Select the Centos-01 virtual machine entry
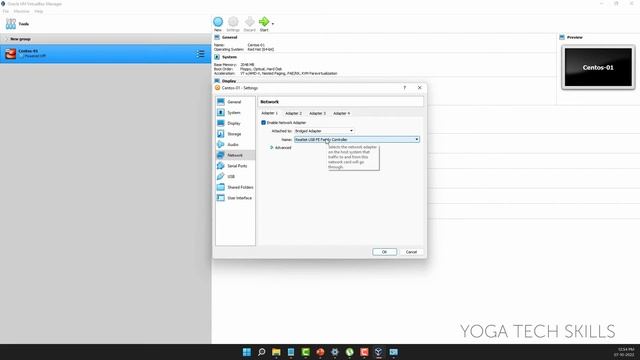640x360 pixels. click(105, 54)
